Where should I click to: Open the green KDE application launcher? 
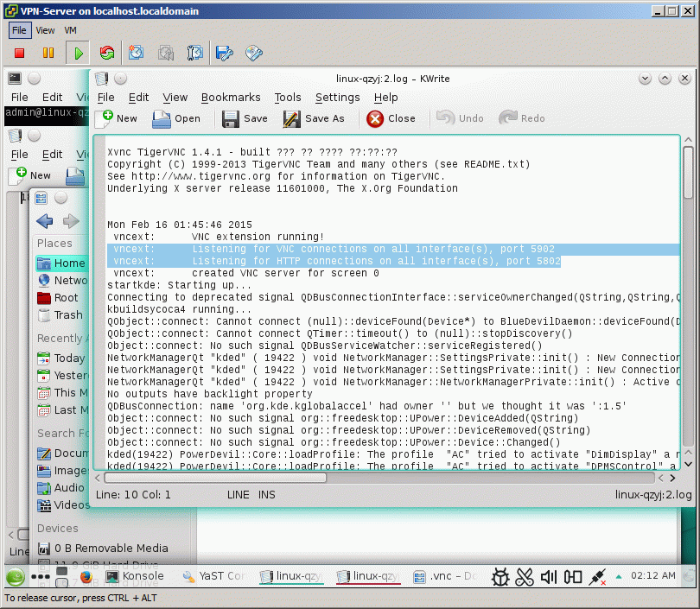pyautogui.click(x=16, y=576)
